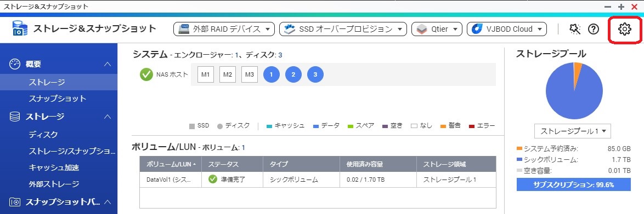Choose pool in ストレージプール 1 selector
The image size is (644, 214).
[x=573, y=131]
